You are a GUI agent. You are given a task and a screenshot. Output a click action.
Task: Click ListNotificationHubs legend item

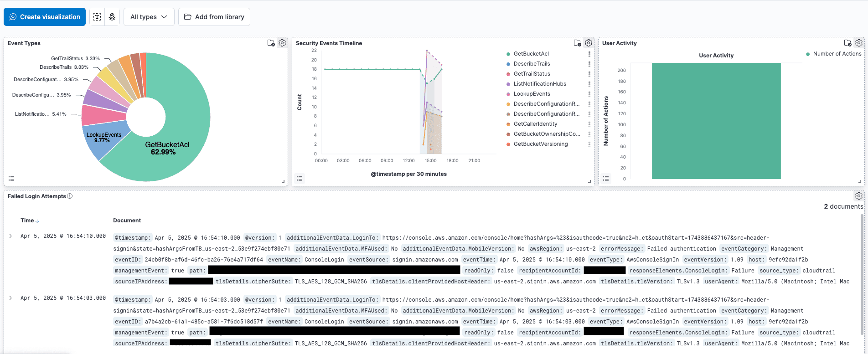540,84
